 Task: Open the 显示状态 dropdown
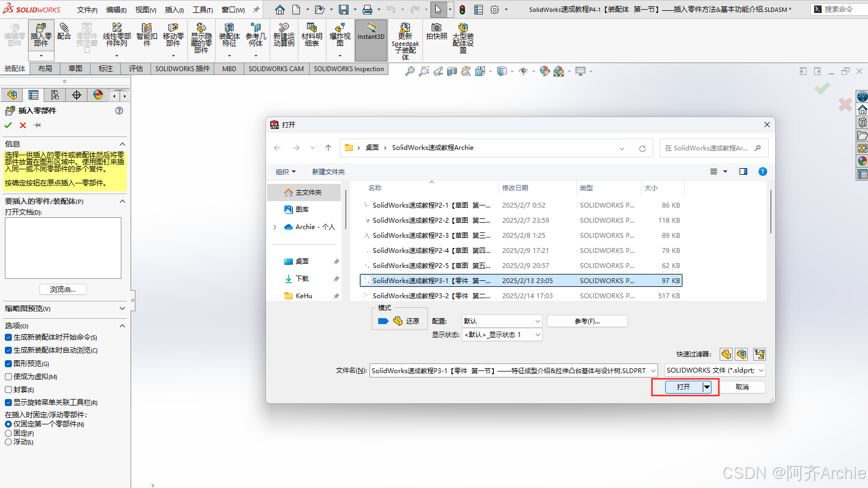point(502,335)
